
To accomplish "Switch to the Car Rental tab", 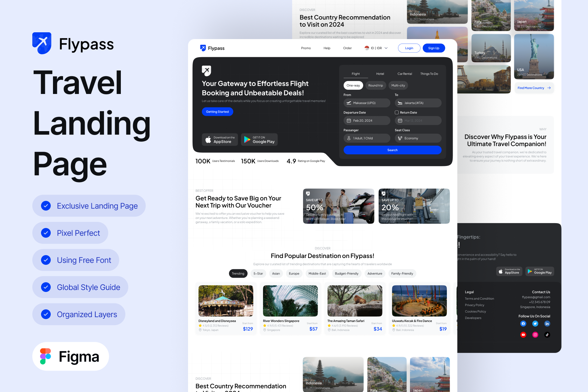I will pyautogui.click(x=404, y=74).
